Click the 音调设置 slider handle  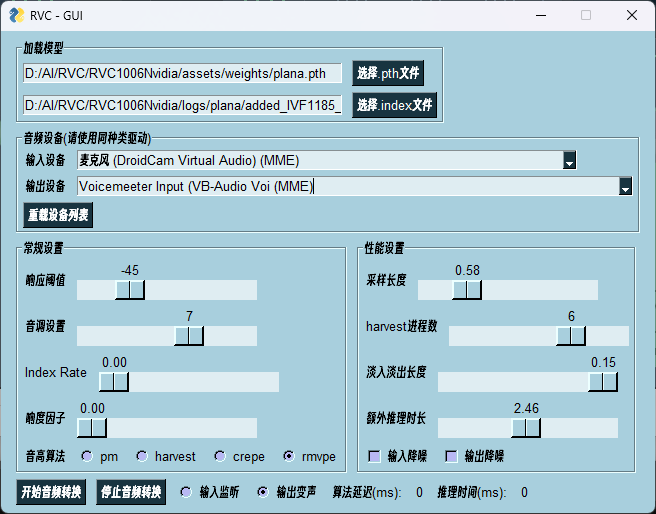coord(189,336)
